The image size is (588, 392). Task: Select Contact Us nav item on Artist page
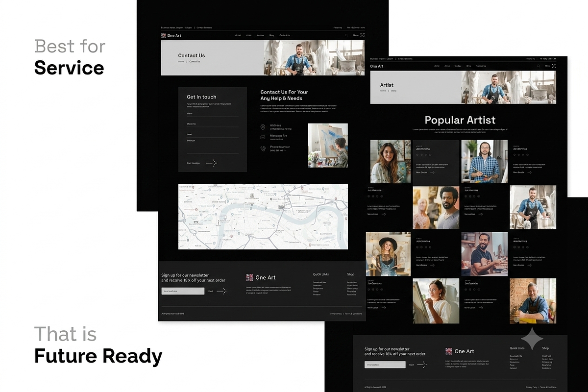click(481, 66)
